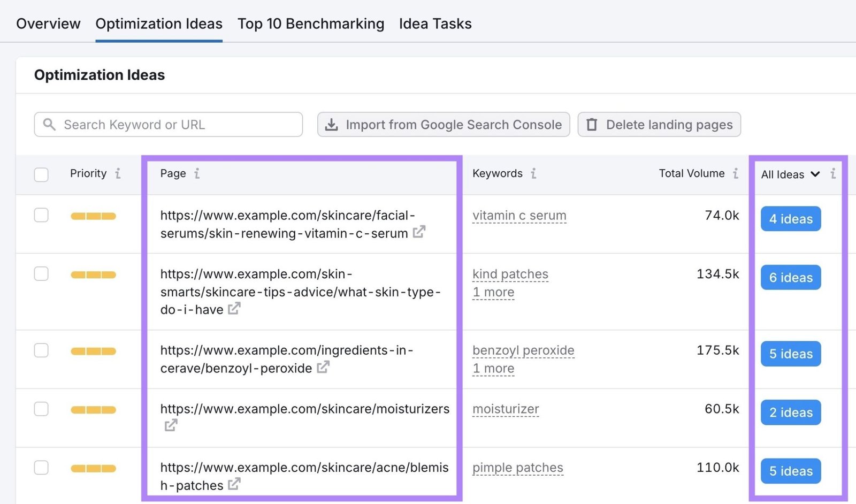
Task: Click the ingredients-in-cerave/benzoyl-peroxide URL
Action: tap(287, 359)
